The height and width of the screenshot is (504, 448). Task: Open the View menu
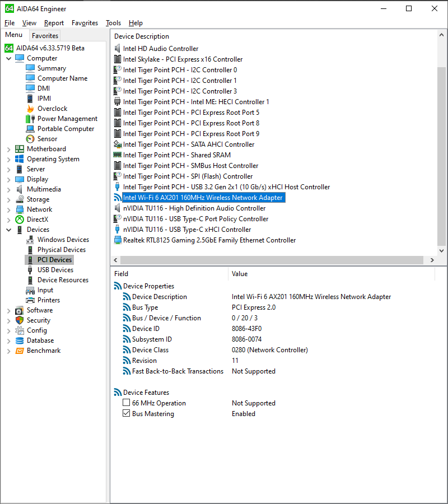pos(29,23)
